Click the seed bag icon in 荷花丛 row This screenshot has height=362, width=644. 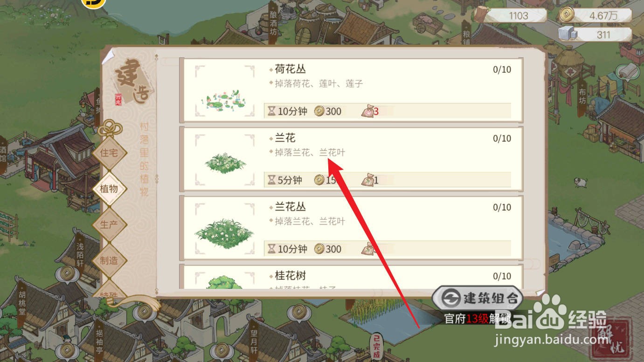368,111
